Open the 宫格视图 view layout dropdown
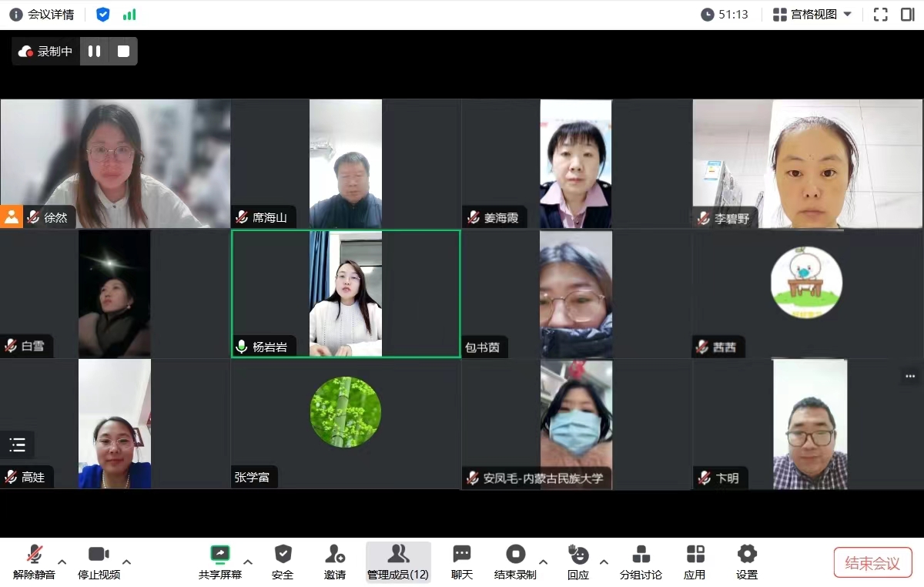Image resolution: width=924 pixels, height=587 pixels. pyautogui.click(x=812, y=15)
